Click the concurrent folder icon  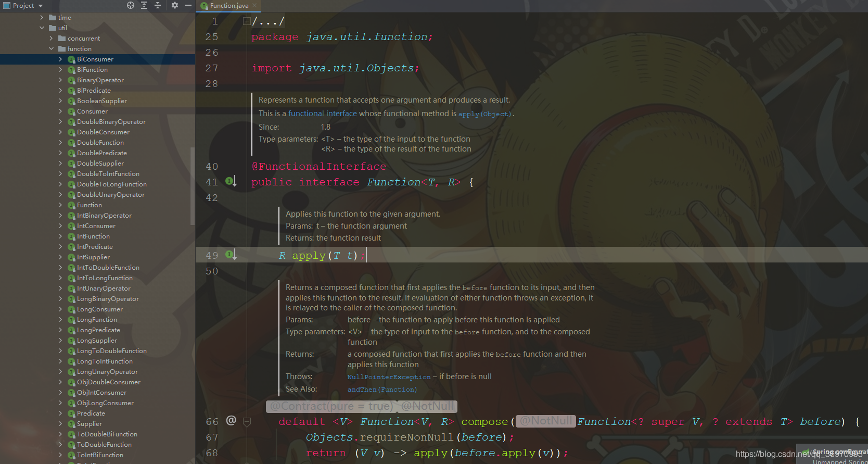[x=62, y=39]
